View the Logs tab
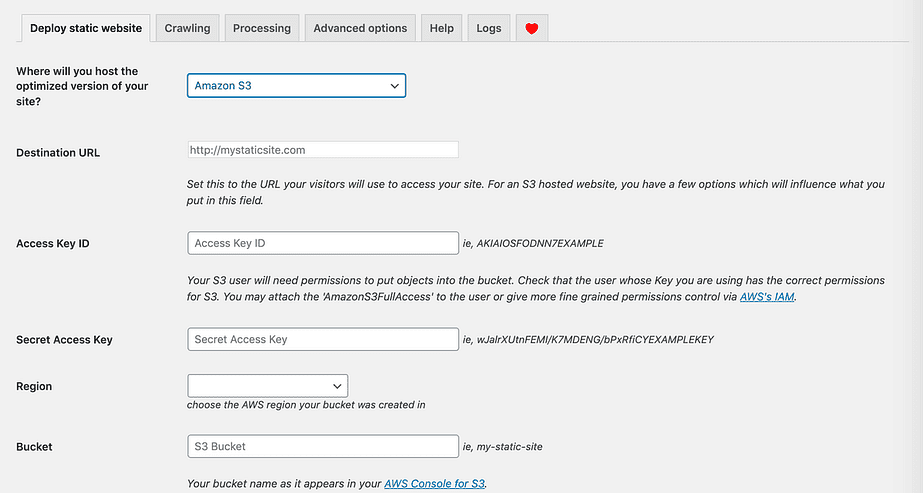 [489, 29]
